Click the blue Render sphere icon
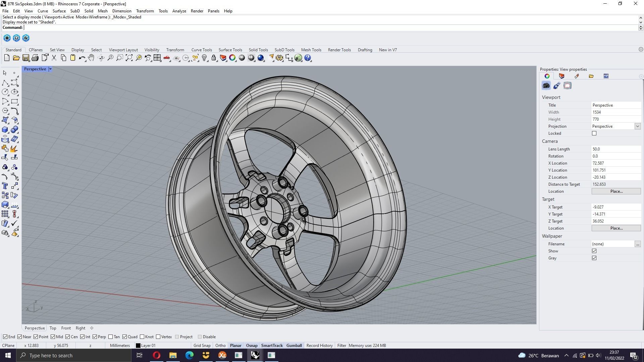Screen dimensions: 644x362 261,58
